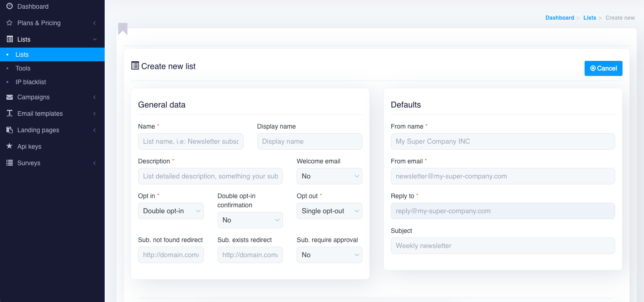Click the Email templates text icon
Image resolution: width=644 pixels, height=302 pixels.
(x=10, y=113)
